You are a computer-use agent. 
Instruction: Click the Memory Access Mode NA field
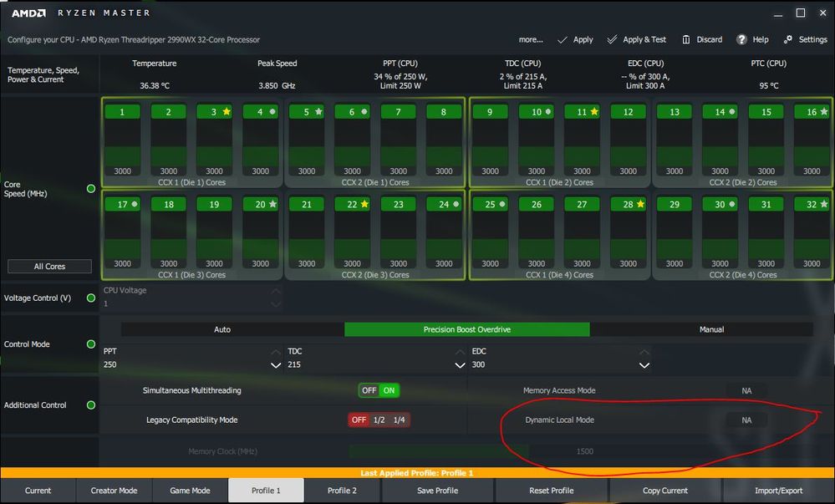tap(746, 391)
